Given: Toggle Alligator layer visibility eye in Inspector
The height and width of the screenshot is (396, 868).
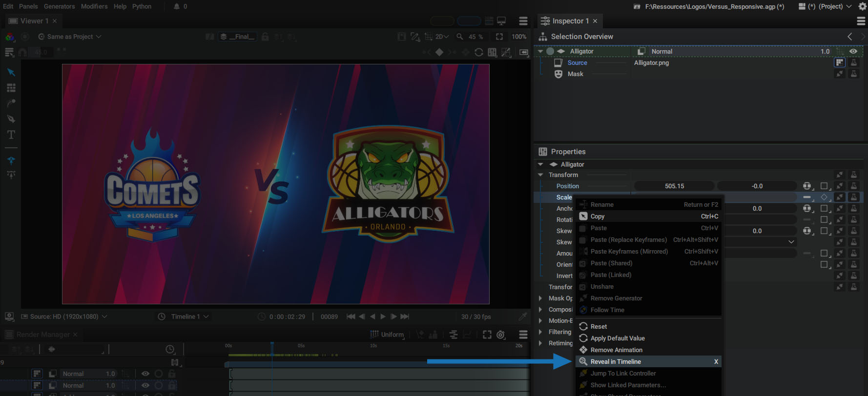Looking at the screenshot, I should click(853, 51).
